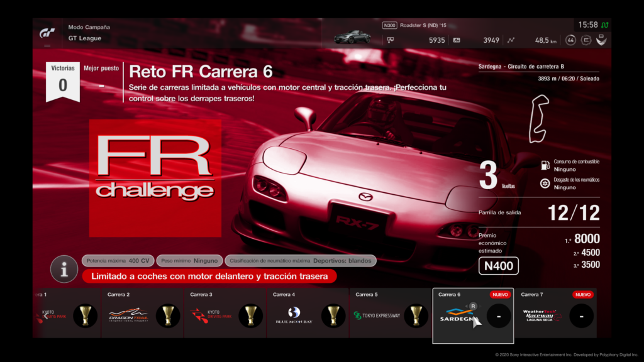Select the Carrera 3 label
The height and width of the screenshot is (362, 644).
201,295
